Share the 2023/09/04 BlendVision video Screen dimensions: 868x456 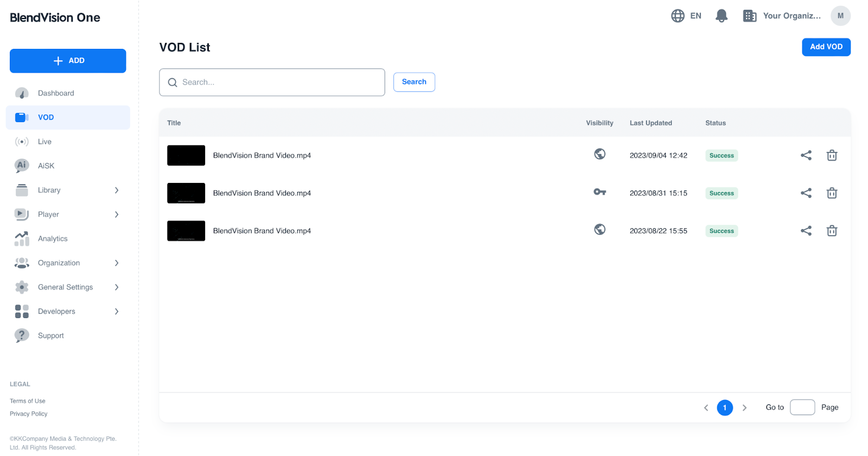(x=806, y=155)
